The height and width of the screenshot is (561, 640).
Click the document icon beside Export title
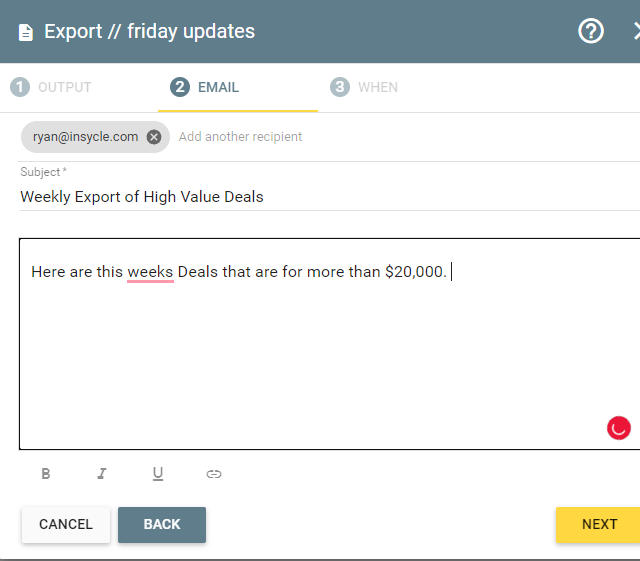(x=26, y=33)
